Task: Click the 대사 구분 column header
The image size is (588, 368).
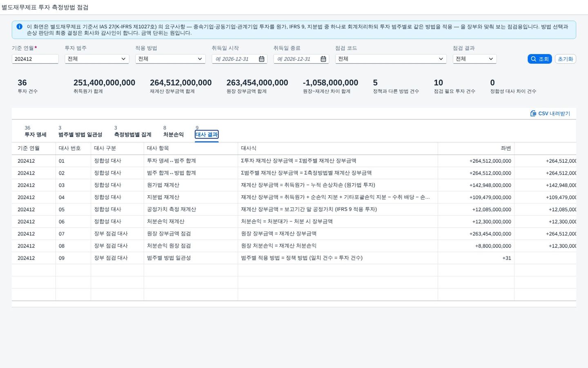Action: pyautogui.click(x=117, y=148)
